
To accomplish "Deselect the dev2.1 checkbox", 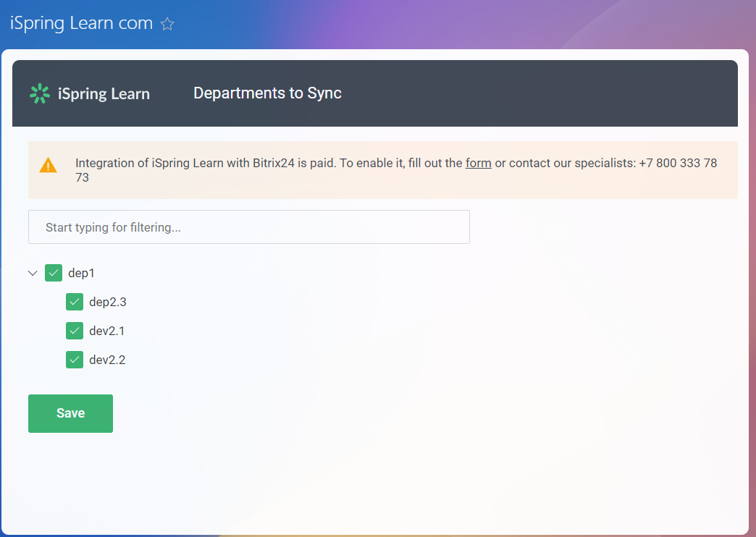I will 75,331.
